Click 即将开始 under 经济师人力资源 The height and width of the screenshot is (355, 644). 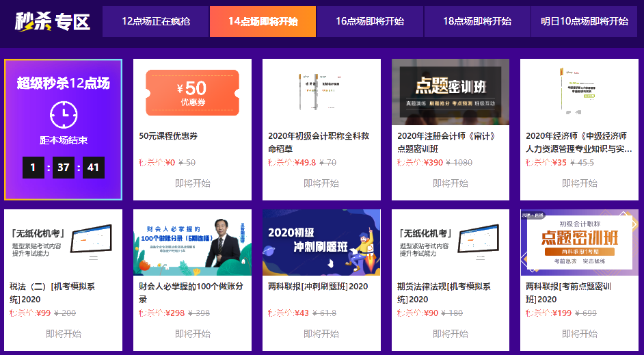tap(580, 183)
